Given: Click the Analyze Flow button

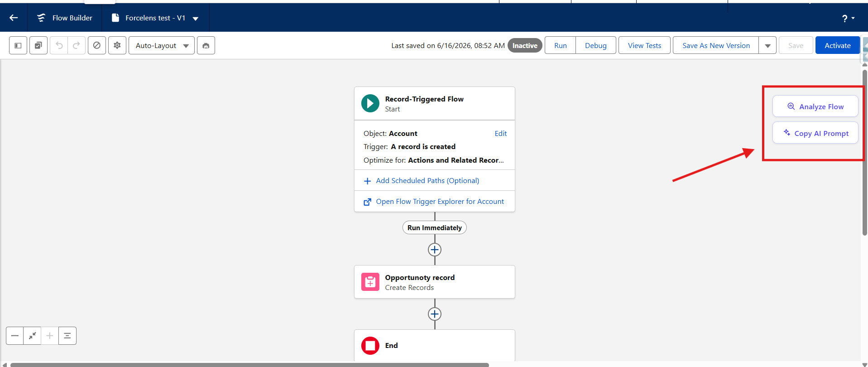Looking at the screenshot, I should (815, 106).
